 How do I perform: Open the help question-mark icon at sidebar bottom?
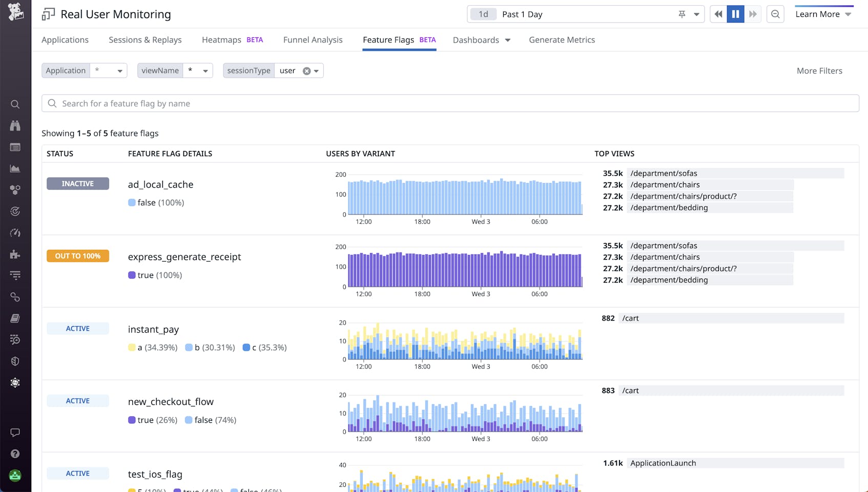[15, 454]
